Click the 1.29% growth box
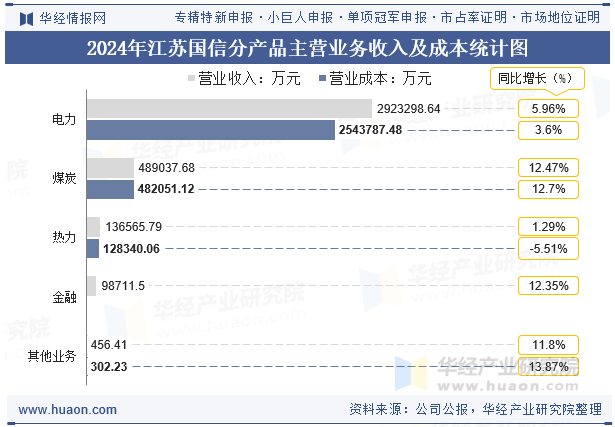 pos(548,227)
